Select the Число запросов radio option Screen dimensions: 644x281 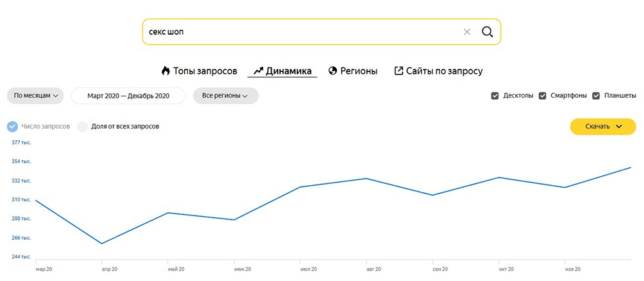13,126
